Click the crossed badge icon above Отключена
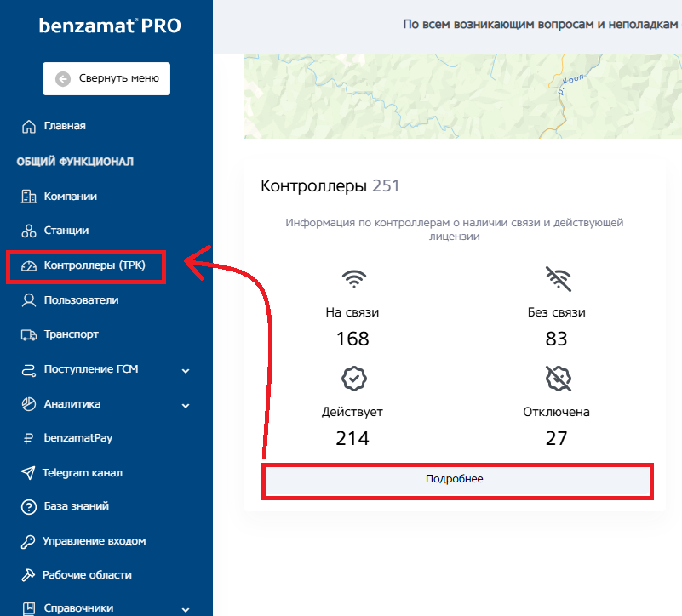Image resolution: width=682 pixels, height=616 pixels. tap(558, 379)
